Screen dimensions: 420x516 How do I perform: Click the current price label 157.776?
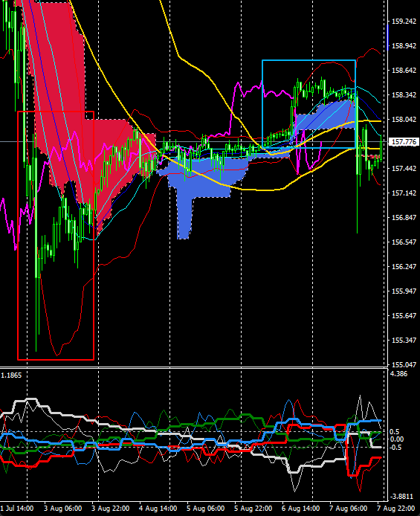coord(403,142)
